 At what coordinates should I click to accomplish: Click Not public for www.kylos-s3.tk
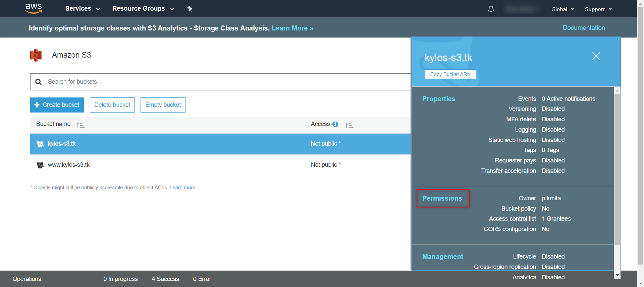coord(325,165)
